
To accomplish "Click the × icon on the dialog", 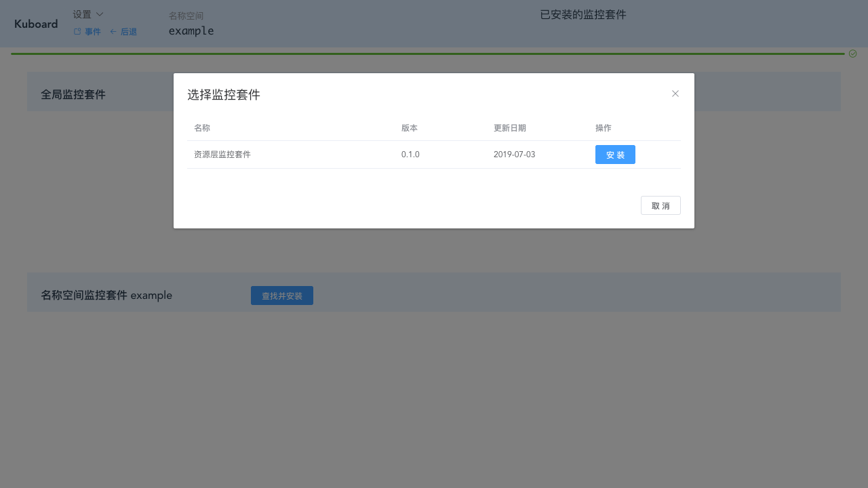I will tap(675, 94).
